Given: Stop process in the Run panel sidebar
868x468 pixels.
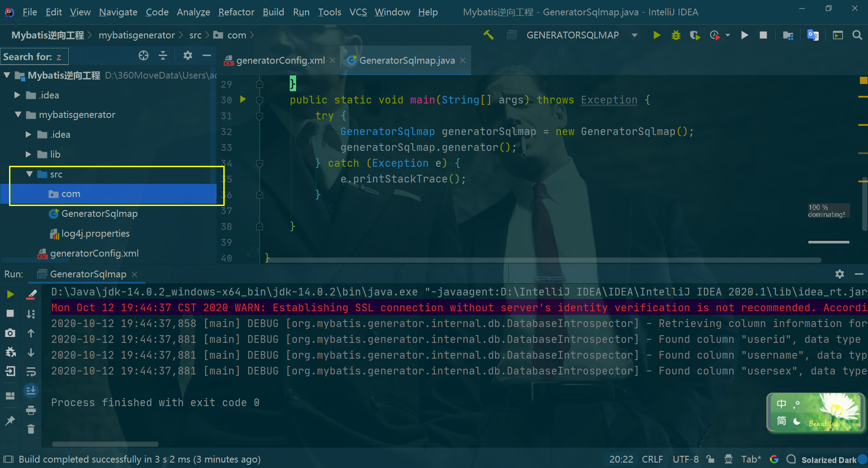Looking at the screenshot, I should coord(10,314).
